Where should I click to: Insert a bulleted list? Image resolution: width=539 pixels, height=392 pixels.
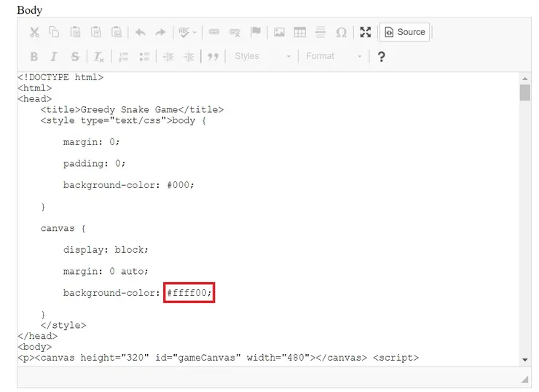click(144, 57)
